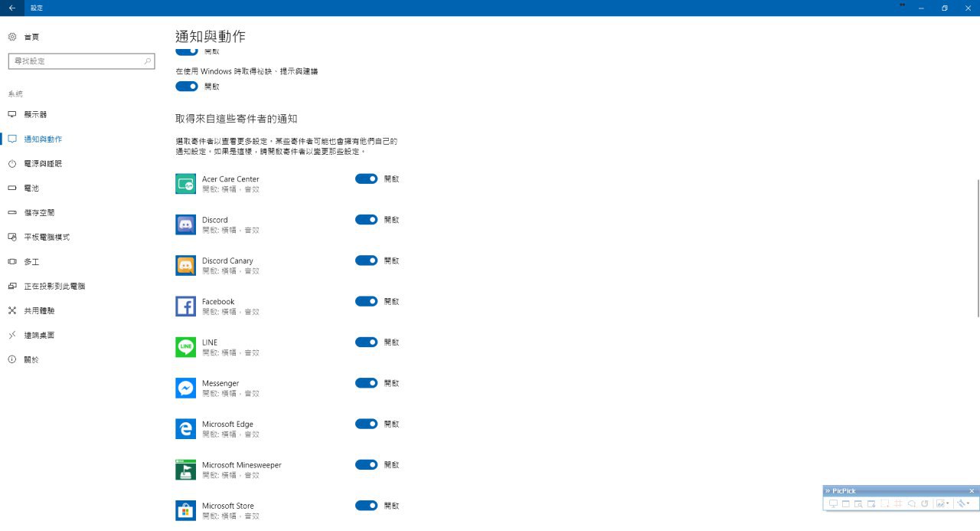Click the Storage drive icon in sidebar

click(x=12, y=212)
